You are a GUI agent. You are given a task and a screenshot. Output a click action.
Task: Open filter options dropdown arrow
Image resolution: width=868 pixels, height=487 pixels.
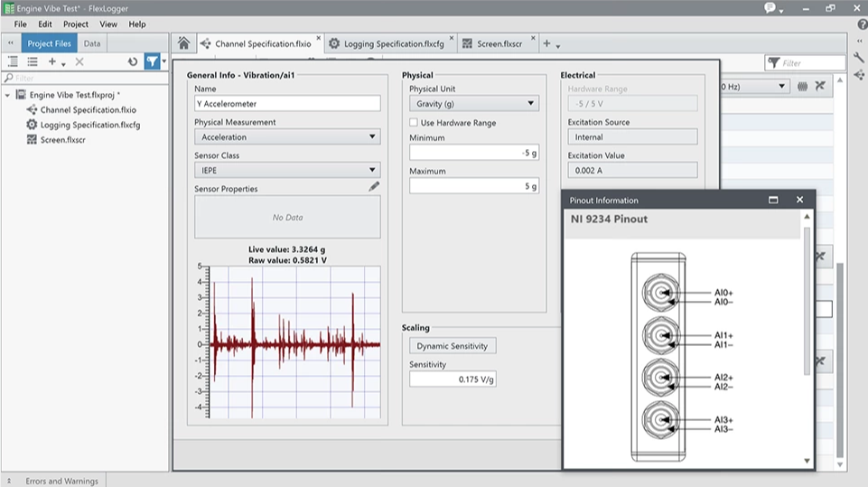click(x=163, y=61)
